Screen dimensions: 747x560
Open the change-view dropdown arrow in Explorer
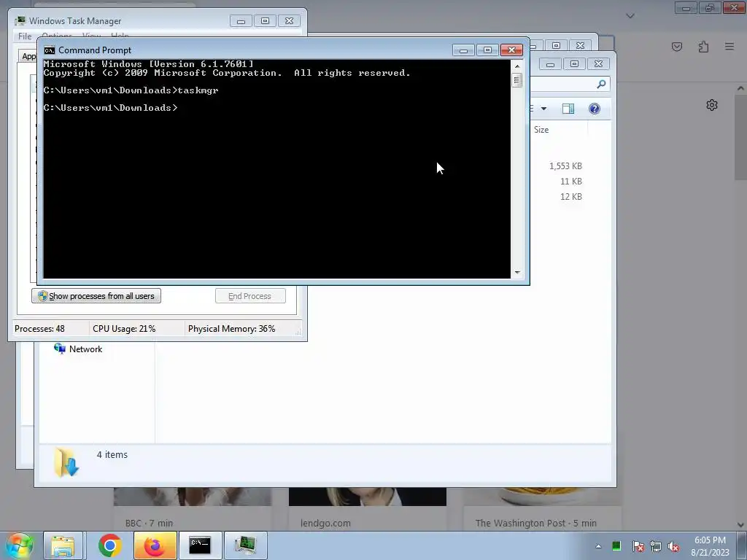(x=543, y=109)
